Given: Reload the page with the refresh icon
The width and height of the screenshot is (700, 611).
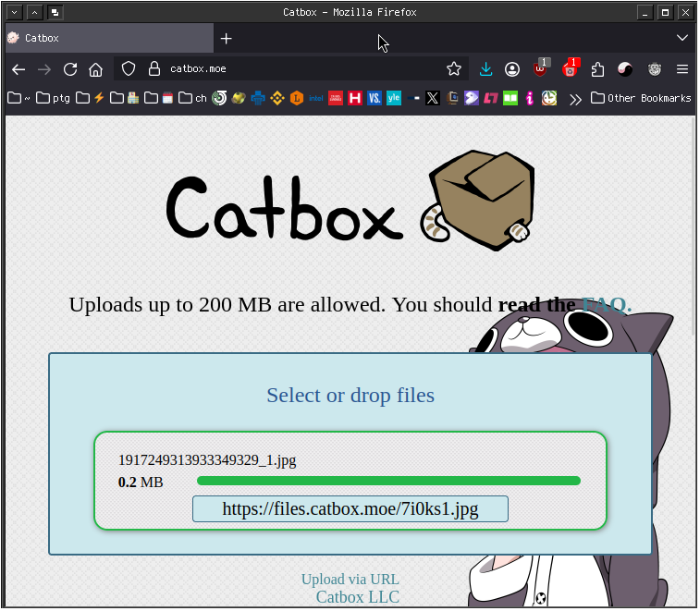Looking at the screenshot, I should (x=70, y=69).
